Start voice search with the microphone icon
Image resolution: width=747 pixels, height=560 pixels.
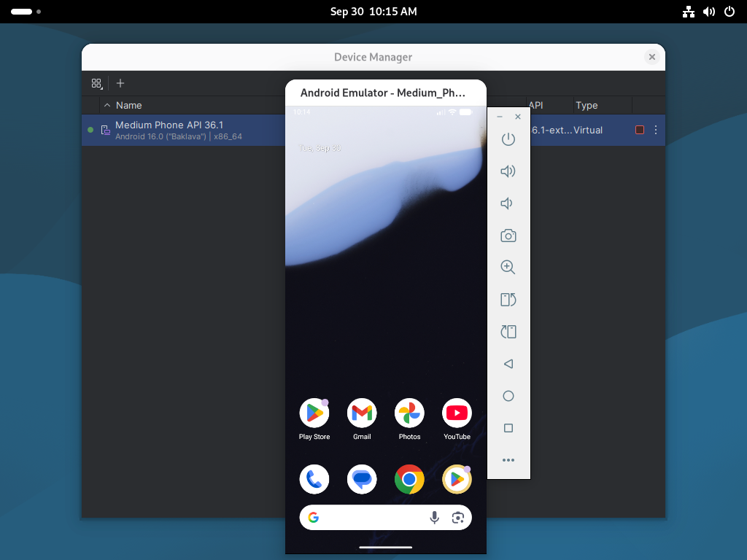click(x=434, y=517)
